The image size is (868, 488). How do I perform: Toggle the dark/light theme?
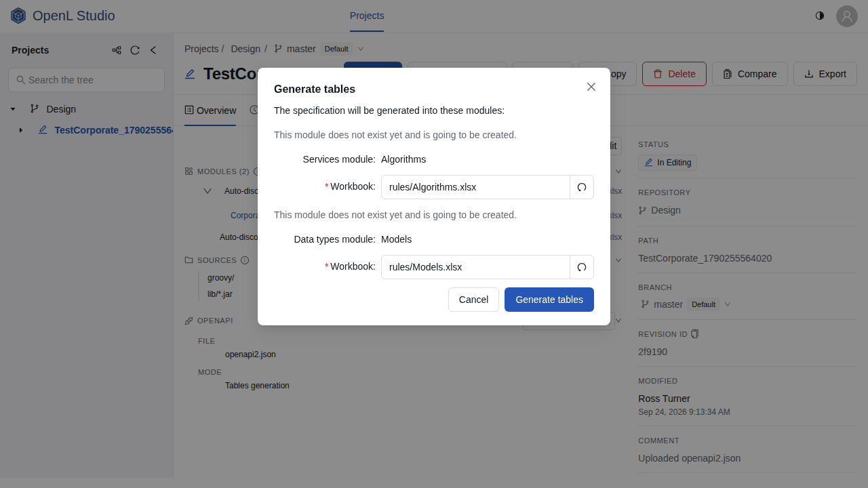click(820, 16)
